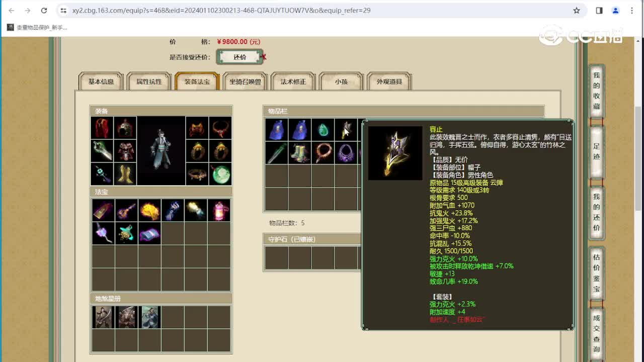This screenshot has width=644, height=362.
Task: Select the green sword item in 物品栏
Action: 276,153
